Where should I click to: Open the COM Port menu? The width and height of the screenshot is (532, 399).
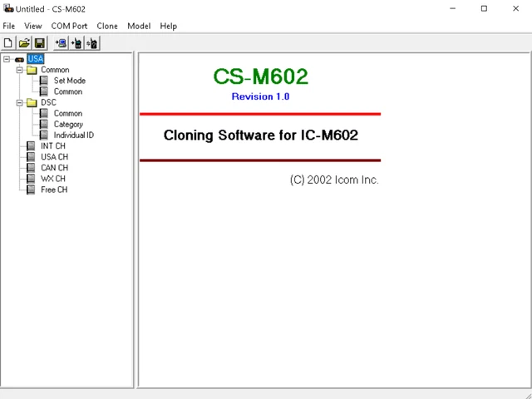tap(68, 26)
